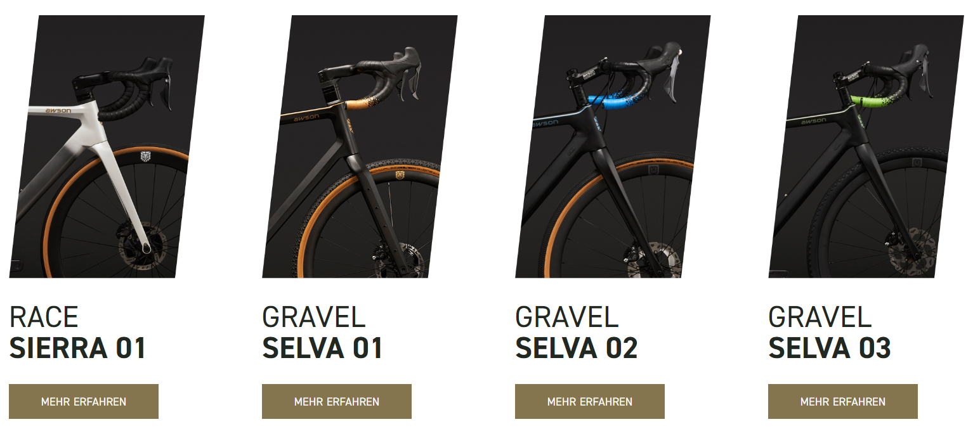This screenshot has width=980, height=436.
Task: Click the awson logo on Selva 03 frame
Action: pyautogui.click(x=814, y=120)
